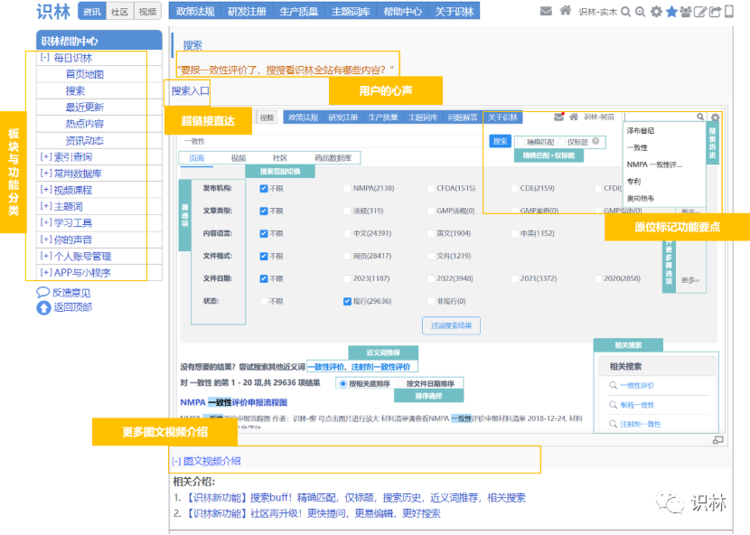750x535 pixels.
Task: Click the 识林-实木 username
Action: [x=598, y=12]
